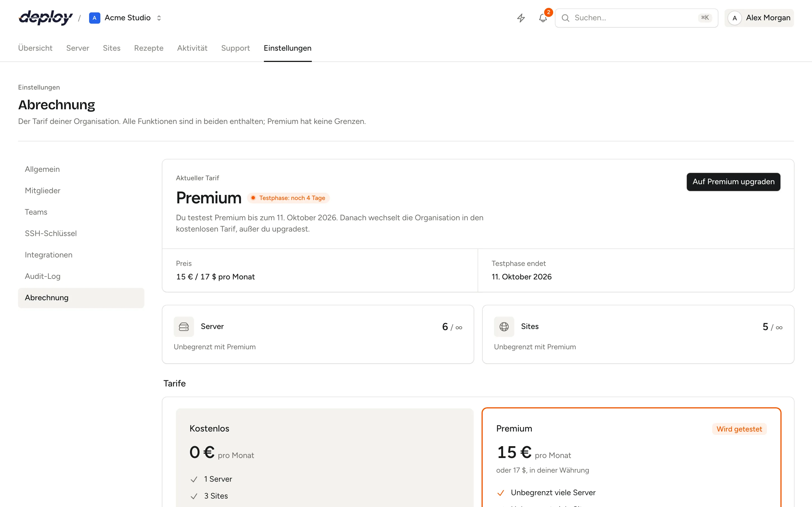812x507 pixels.
Task: Click the magnifier icon in search
Action: (x=565, y=18)
